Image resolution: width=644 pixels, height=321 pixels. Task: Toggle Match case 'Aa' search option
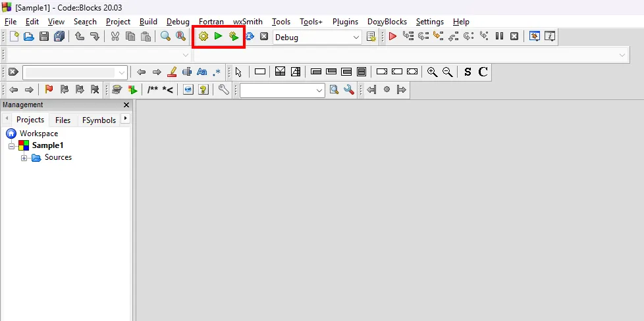point(202,72)
